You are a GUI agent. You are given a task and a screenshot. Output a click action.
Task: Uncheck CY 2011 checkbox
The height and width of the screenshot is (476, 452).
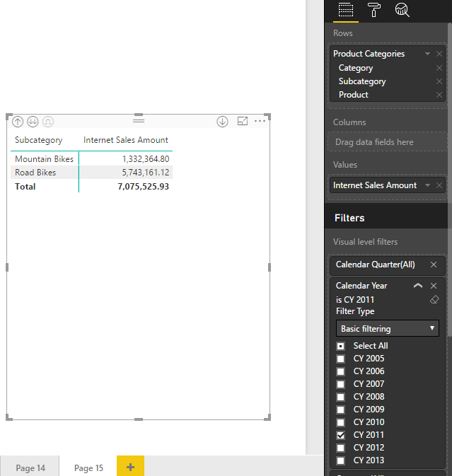tap(341, 435)
